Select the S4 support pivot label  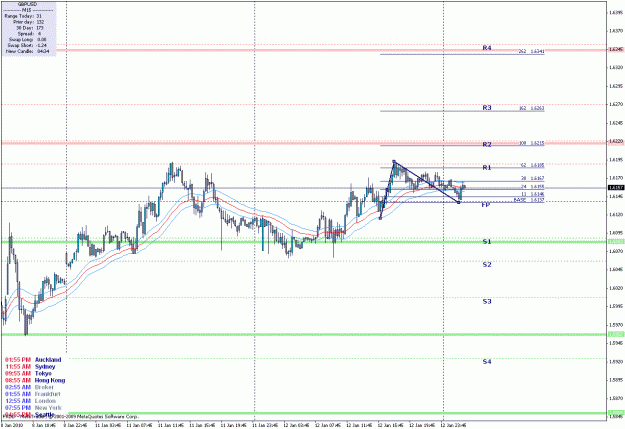coord(487,362)
